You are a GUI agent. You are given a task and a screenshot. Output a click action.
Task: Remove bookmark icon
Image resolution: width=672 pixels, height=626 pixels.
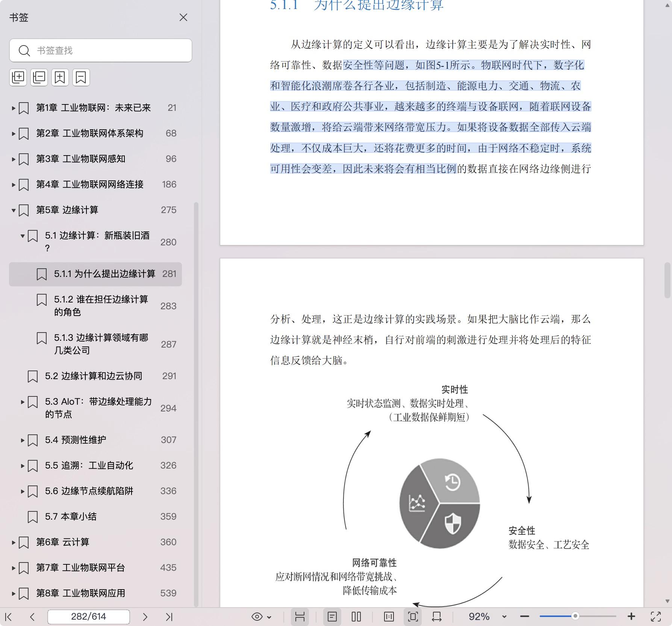[x=81, y=77]
